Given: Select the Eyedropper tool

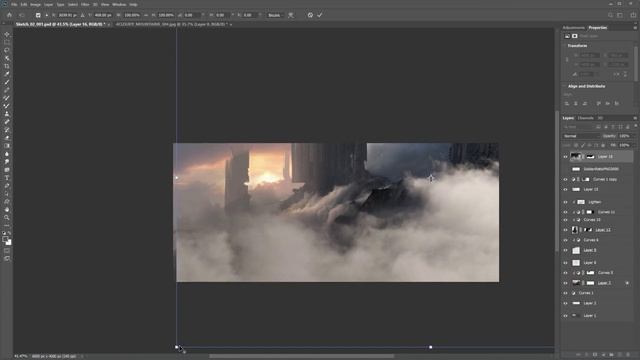Looking at the screenshot, I should tap(7, 74).
